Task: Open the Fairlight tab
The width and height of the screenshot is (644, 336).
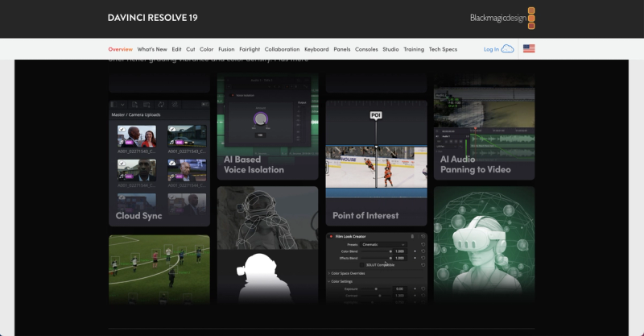Action: (x=250, y=49)
